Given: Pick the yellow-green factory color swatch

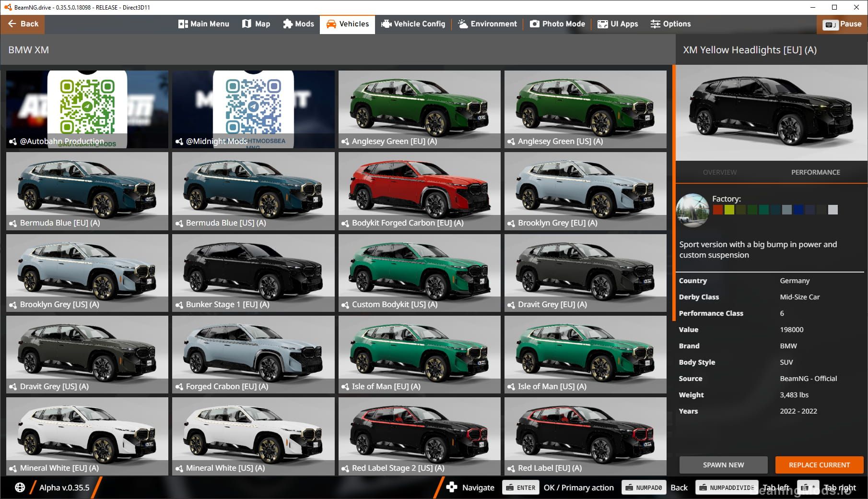Looking at the screenshot, I should [x=729, y=210].
